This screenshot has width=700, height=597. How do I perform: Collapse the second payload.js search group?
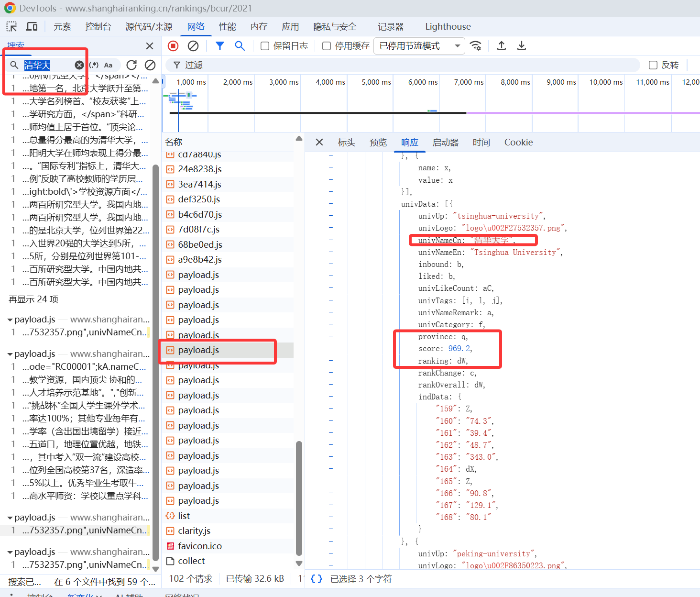click(x=10, y=354)
